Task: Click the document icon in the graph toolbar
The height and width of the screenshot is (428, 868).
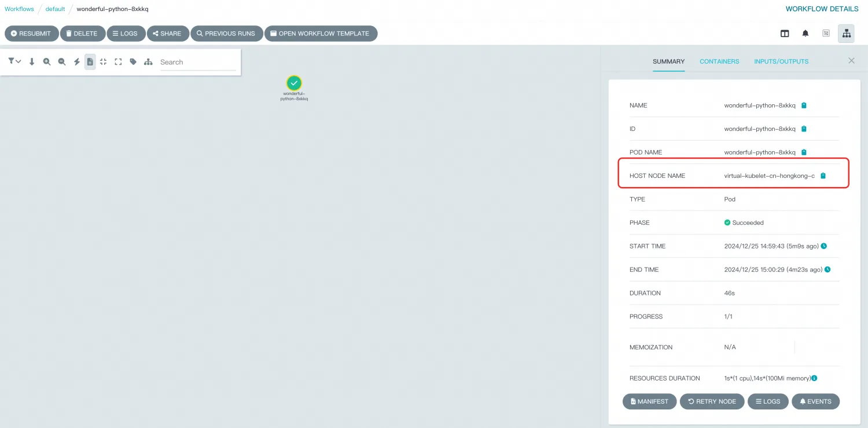Action: (x=90, y=61)
